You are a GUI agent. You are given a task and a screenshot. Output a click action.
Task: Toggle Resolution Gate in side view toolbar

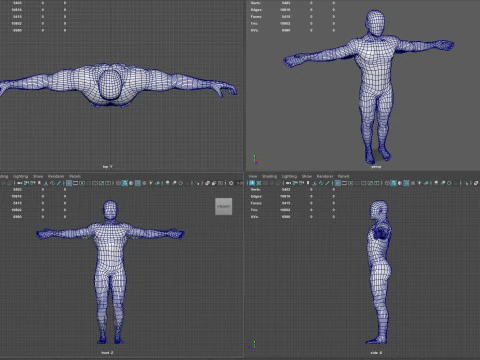(x=350, y=183)
